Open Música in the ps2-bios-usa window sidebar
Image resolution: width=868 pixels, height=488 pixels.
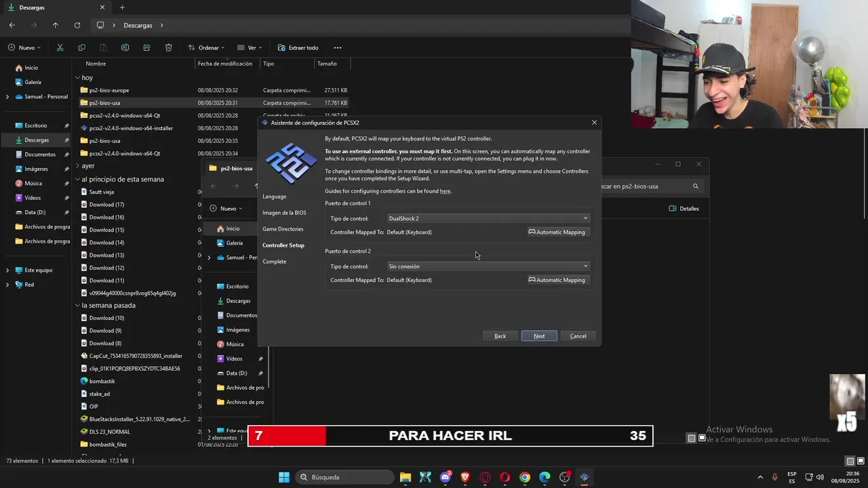[235, 344]
